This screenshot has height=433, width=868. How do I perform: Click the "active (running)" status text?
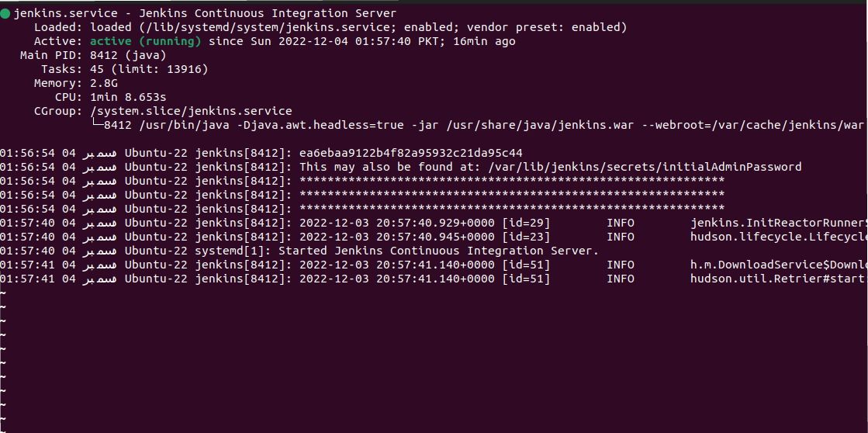click(145, 41)
